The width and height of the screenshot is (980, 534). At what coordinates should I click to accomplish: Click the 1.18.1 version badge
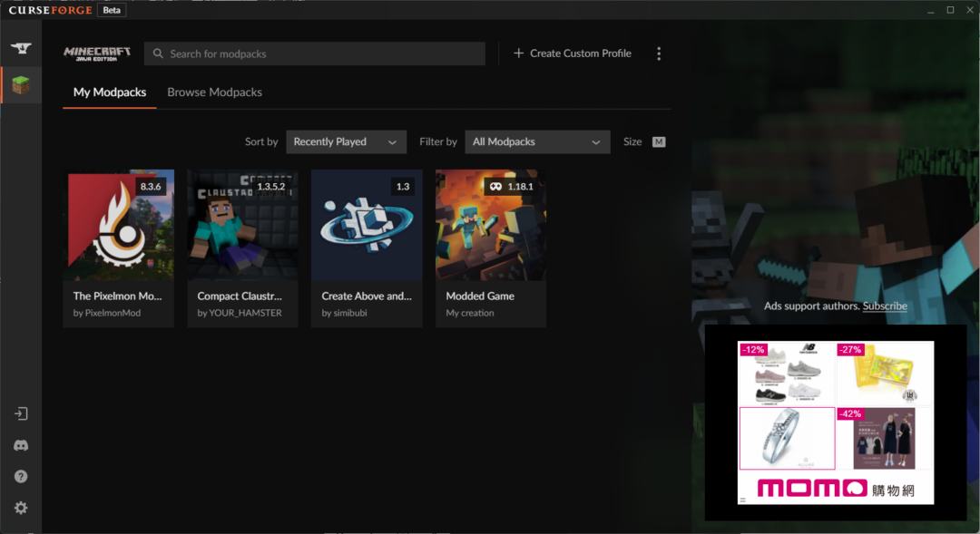511,186
